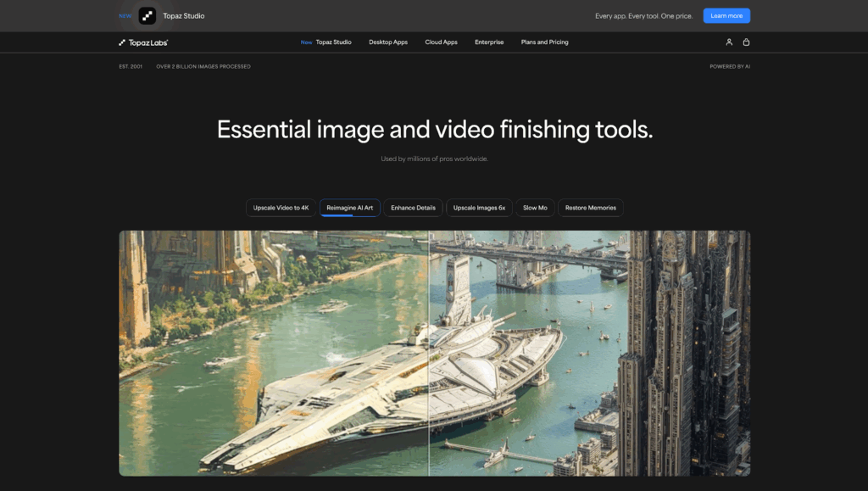Expand the Desktop Apps menu
The height and width of the screenshot is (491, 868).
click(388, 42)
